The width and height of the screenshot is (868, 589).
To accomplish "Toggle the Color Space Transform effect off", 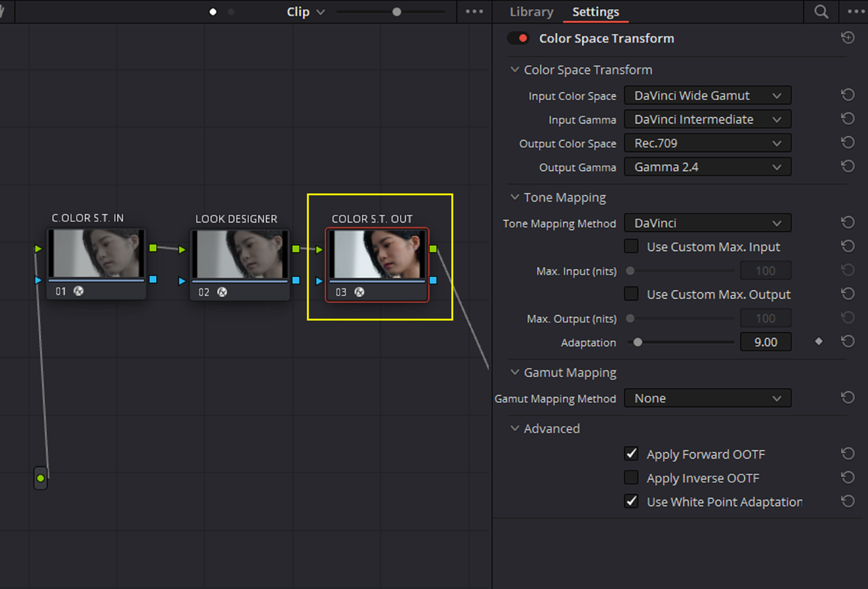I will pos(519,38).
